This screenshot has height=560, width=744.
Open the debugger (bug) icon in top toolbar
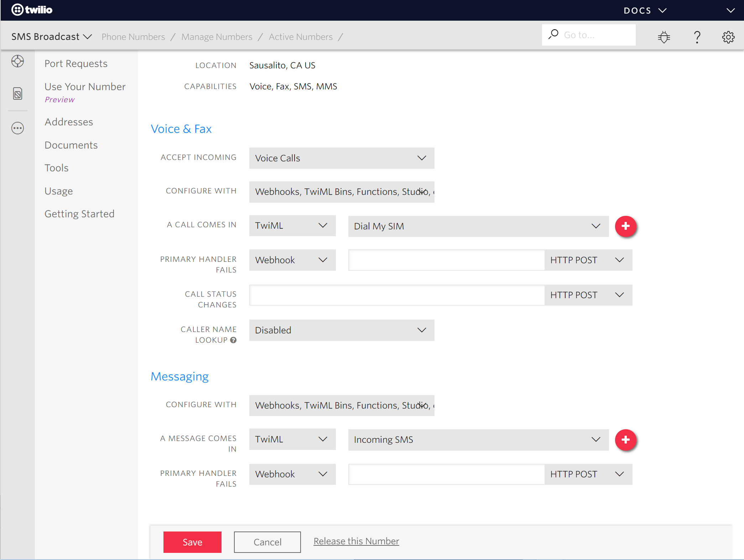[664, 37]
